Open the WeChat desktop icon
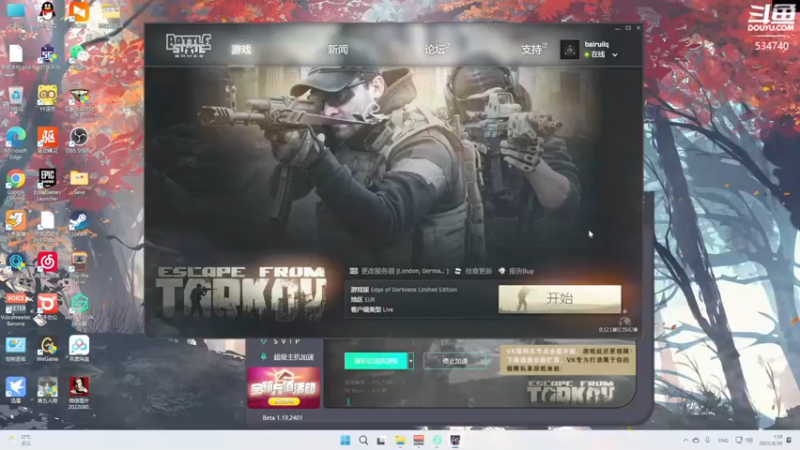The height and width of the screenshot is (450, 800). pyautogui.click(x=79, y=56)
